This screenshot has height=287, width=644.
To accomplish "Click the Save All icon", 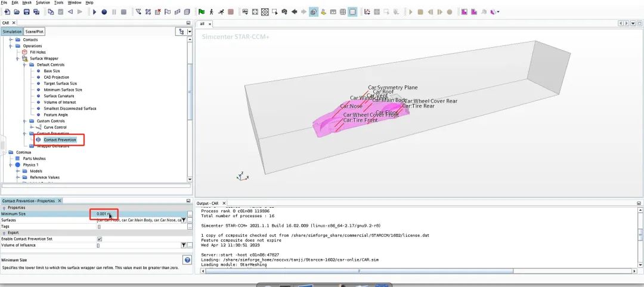I will coord(36,12).
